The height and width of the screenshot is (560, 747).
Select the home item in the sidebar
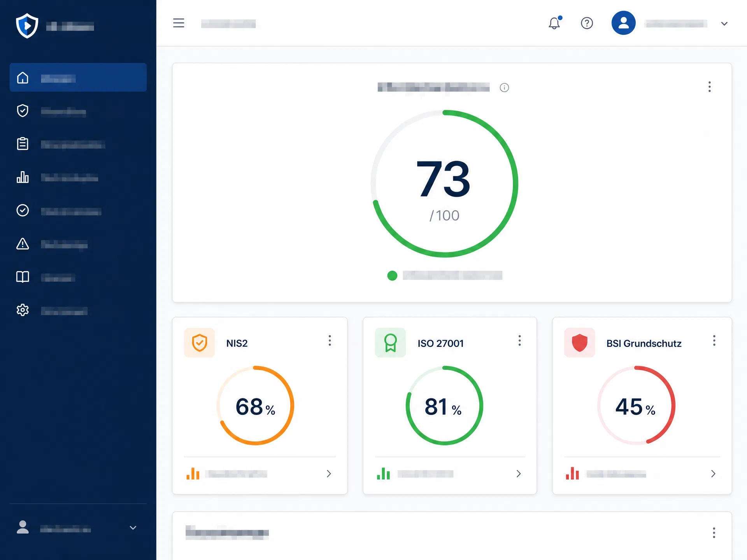(x=78, y=77)
